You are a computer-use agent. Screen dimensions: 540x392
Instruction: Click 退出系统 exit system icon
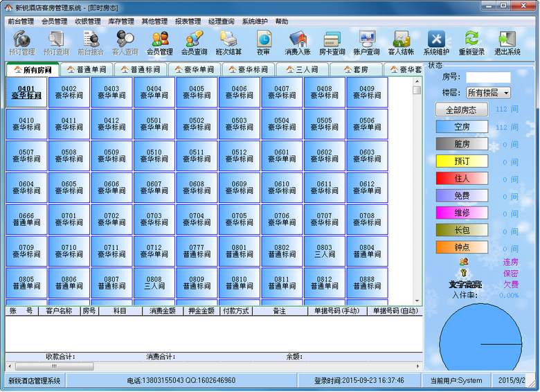(x=507, y=43)
